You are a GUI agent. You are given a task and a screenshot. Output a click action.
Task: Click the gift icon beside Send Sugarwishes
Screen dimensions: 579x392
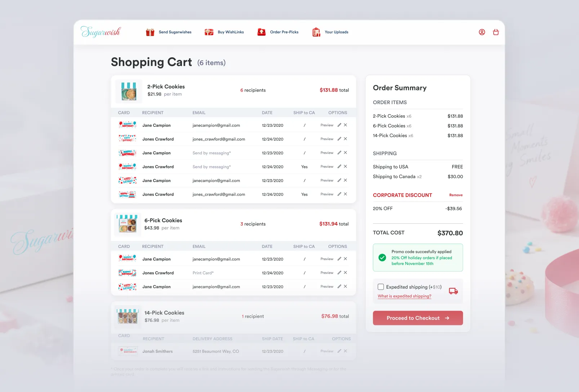click(150, 32)
